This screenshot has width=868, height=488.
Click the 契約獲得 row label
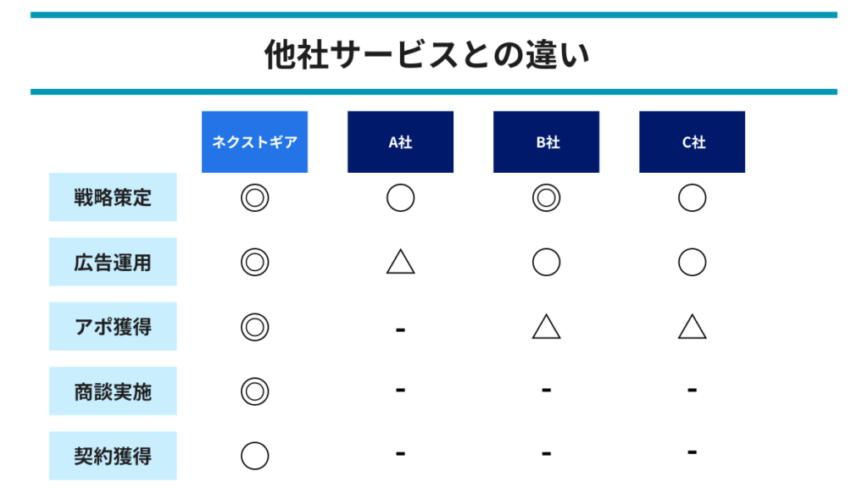(113, 456)
